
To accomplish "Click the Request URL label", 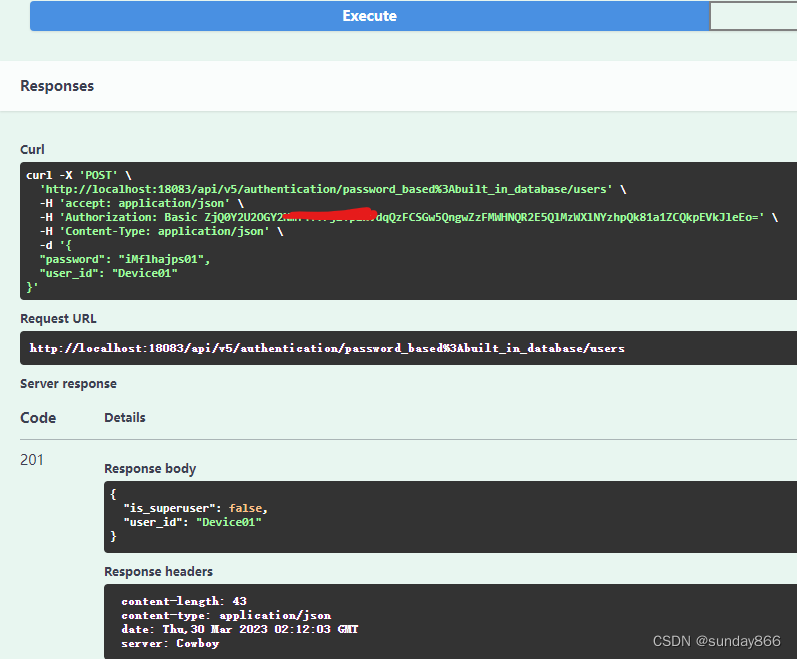I will point(58,319).
